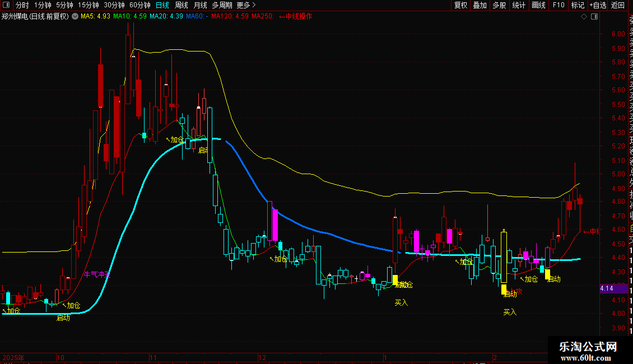633x364 pixels.
Task: Click the 标记 mark button
Action: (578, 5)
